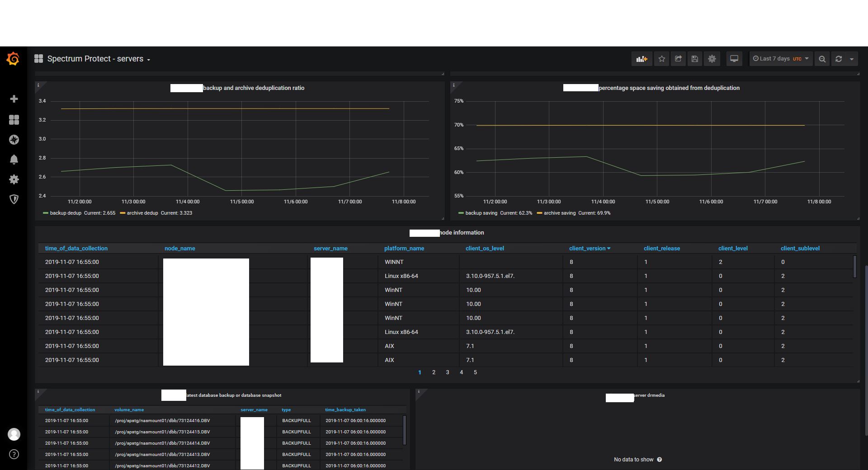The image size is (868, 470).
Task: Click the dashboard grid icon beside the title
Action: (39, 59)
